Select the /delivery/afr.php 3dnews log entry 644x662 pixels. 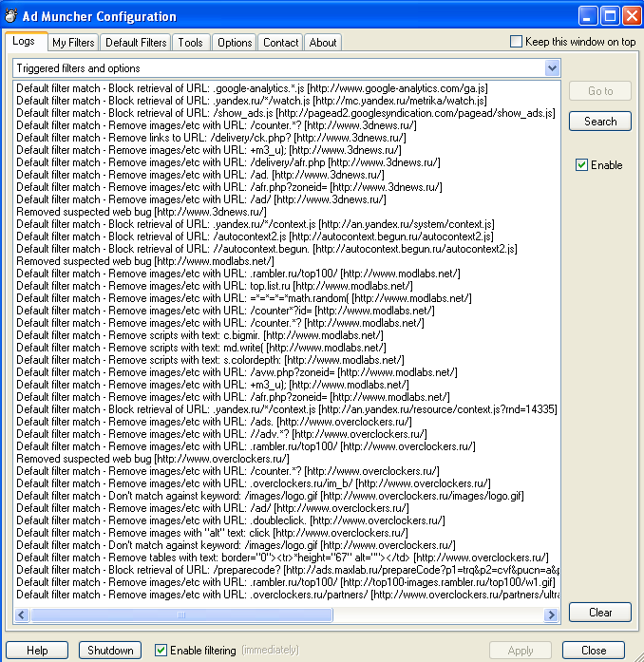(x=228, y=162)
